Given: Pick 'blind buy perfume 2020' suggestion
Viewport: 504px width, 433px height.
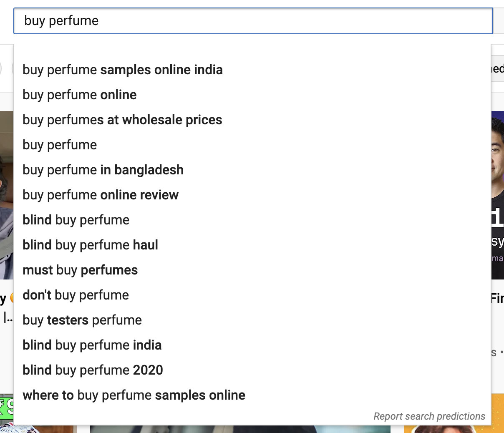Looking at the screenshot, I should (252, 370).
